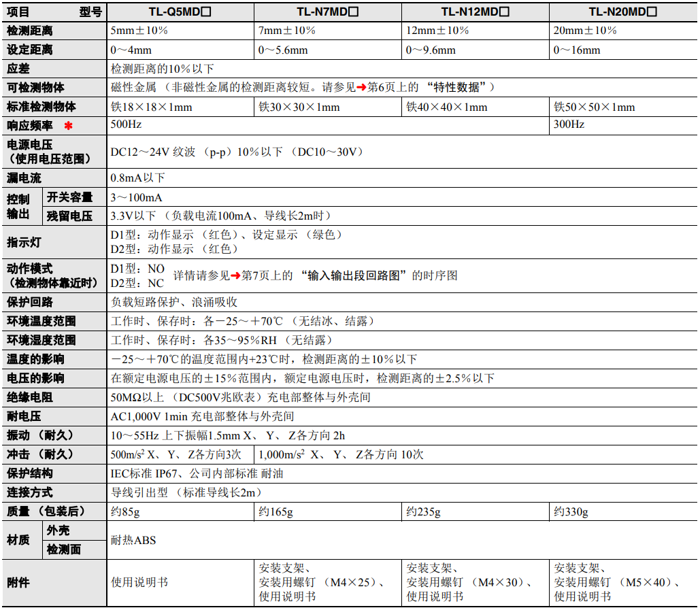700x608 pixels.
Task: Select the 负载短路保护、浪涌吸收 value
Action: 174,302
